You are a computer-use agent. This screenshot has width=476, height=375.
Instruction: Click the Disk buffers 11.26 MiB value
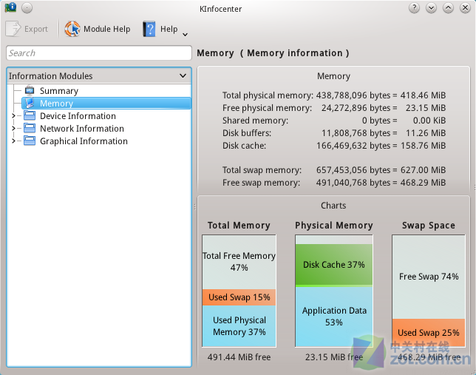(x=426, y=133)
